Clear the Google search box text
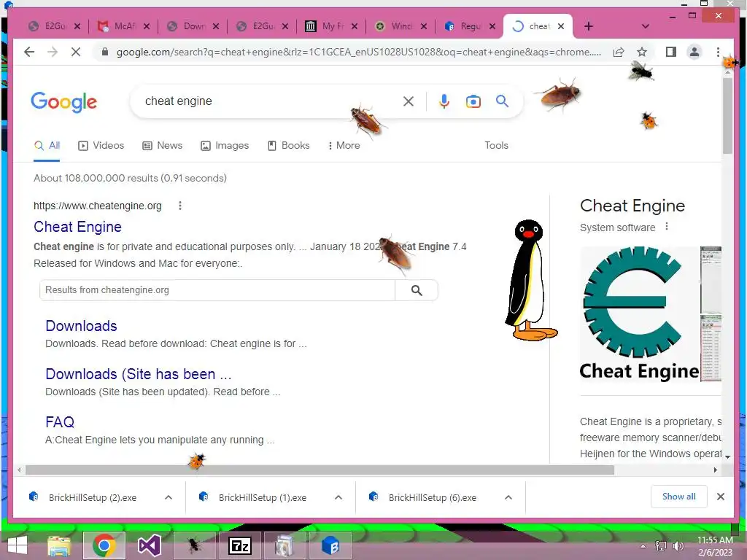This screenshot has width=747, height=560. pyautogui.click(x=409, y=101)
